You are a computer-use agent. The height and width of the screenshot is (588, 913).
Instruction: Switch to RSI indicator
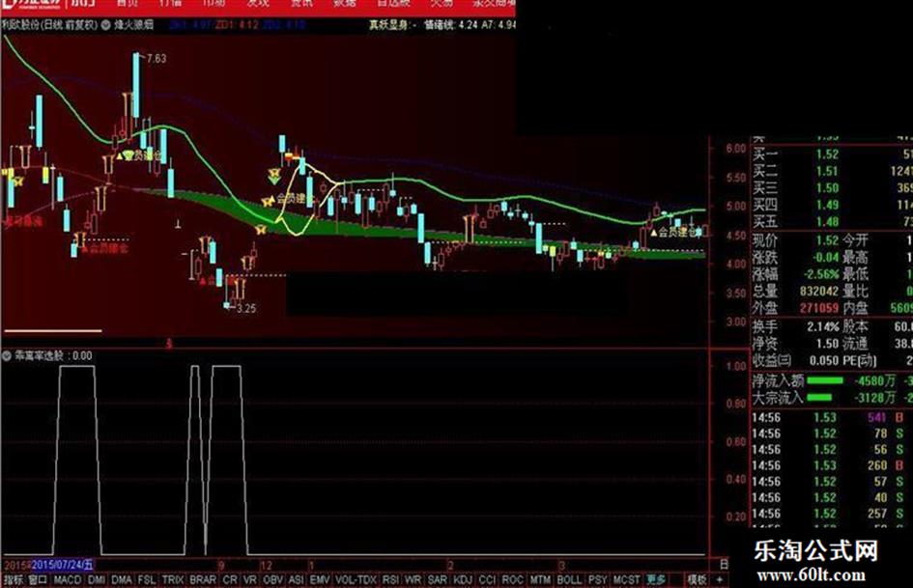click(x=390, y=580)
